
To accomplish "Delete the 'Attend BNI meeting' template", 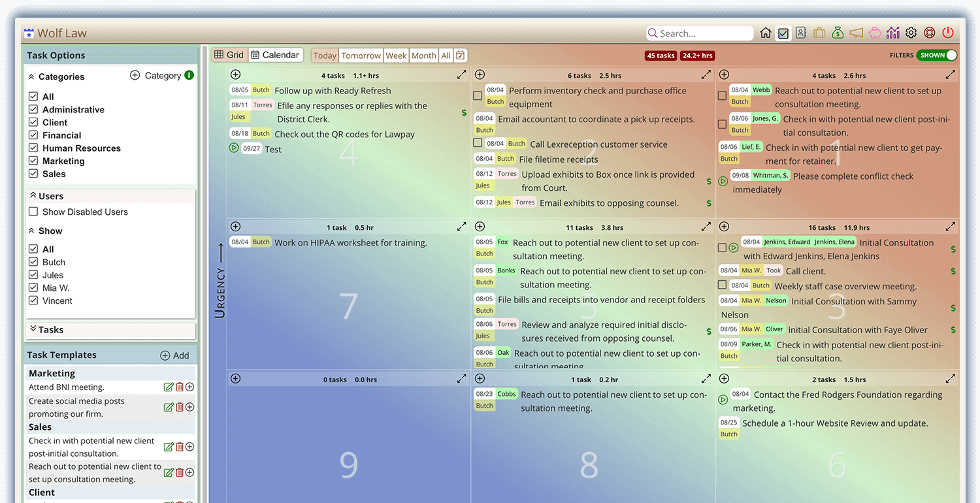I will click(x=179, y=387).
